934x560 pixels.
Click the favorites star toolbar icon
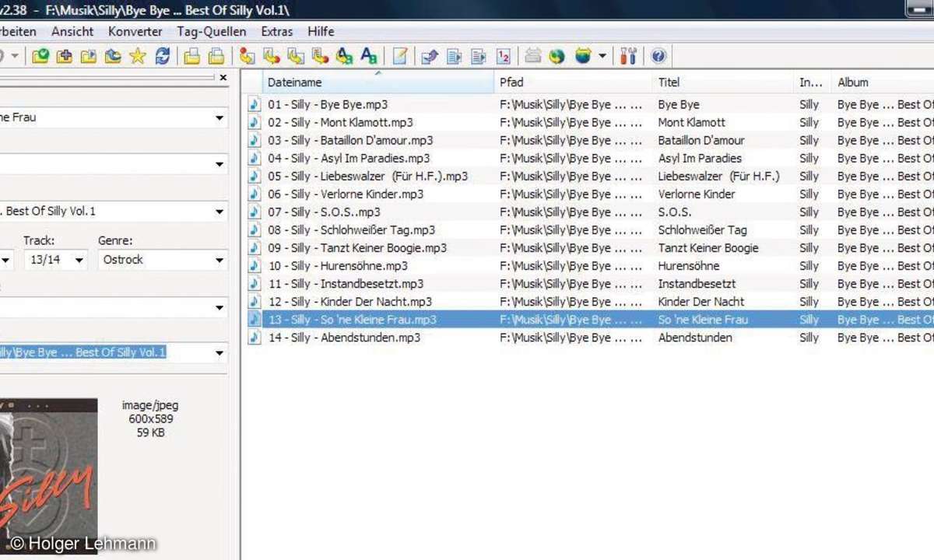tap(138, 56)
